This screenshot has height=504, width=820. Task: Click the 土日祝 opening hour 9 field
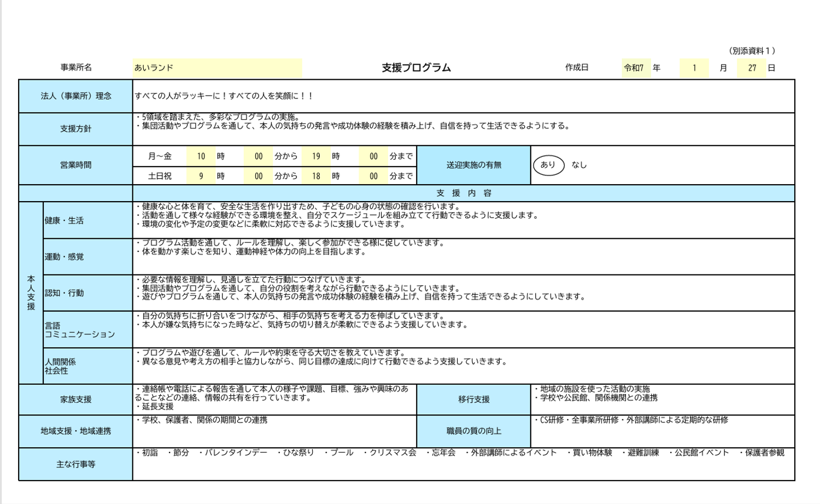pos(201,176)
